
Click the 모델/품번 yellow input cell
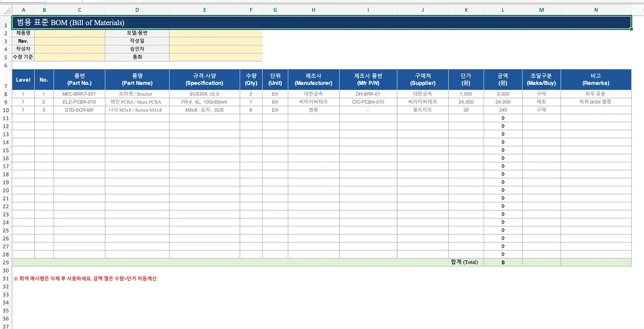(x=216, y=33)
